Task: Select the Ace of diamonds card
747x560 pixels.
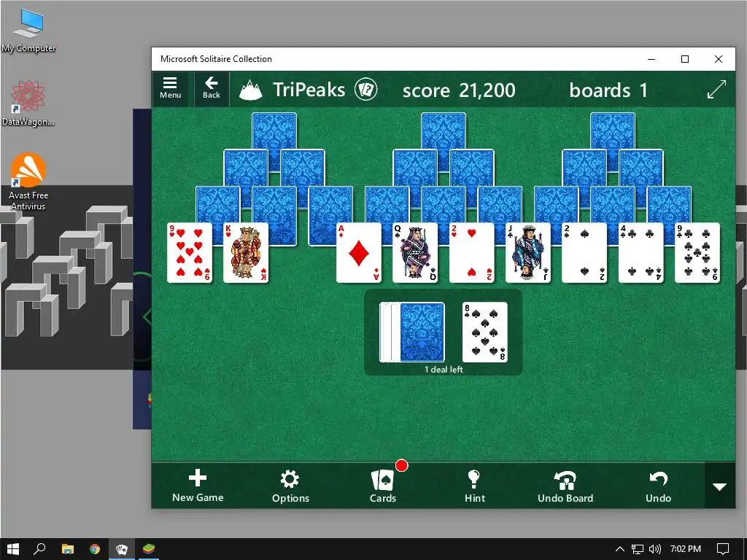Action: pyautogui.click(x=359, y=253)
